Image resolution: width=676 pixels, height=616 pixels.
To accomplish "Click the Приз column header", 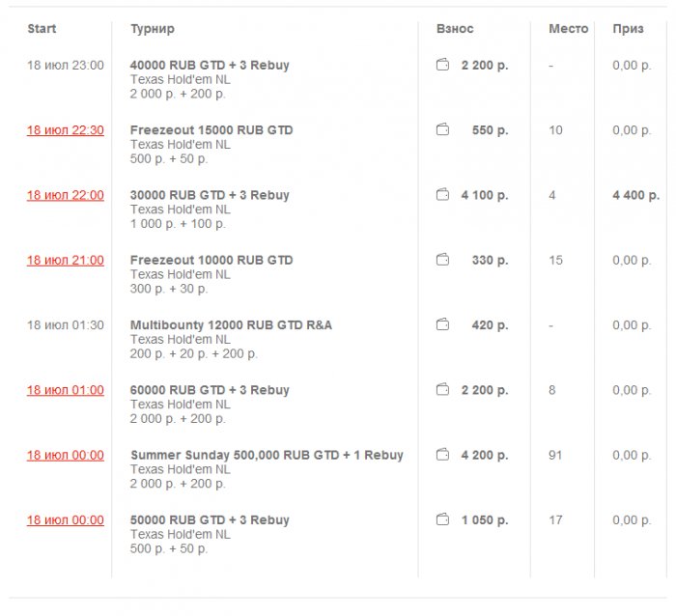I will click(x=628, y=29).
